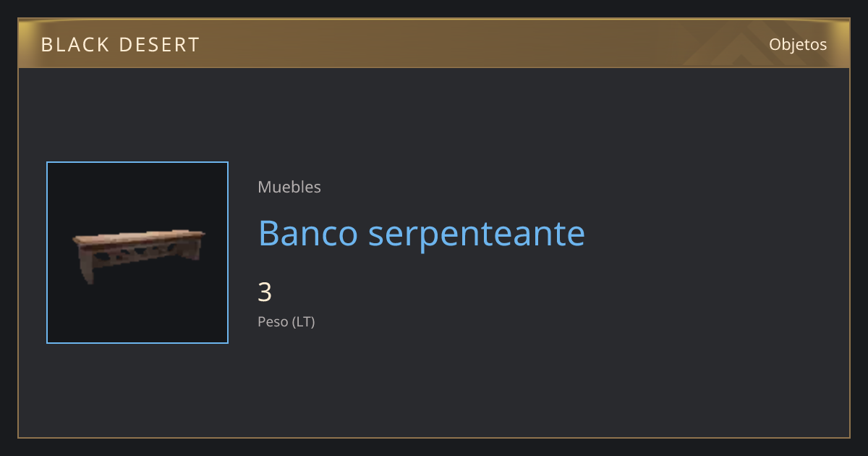Open the Banco serpenteante item title
Screen dimensions: 868x456
point(422,233)
